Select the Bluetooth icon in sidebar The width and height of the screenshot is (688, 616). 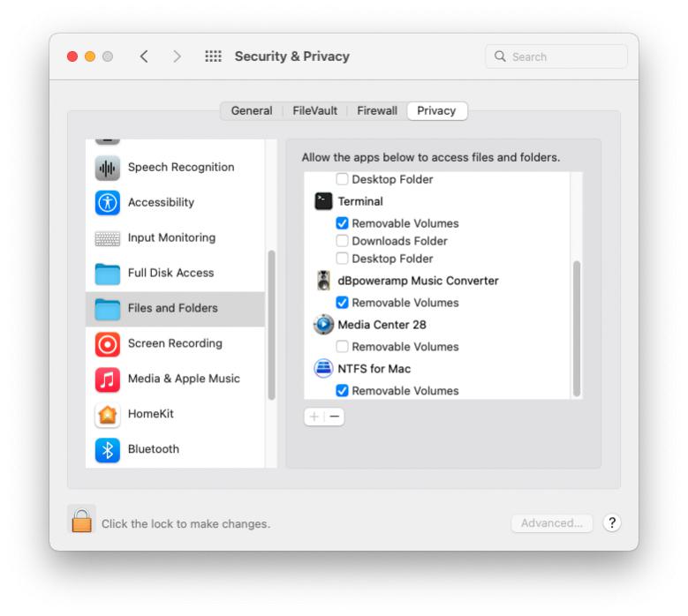[108, 449]
